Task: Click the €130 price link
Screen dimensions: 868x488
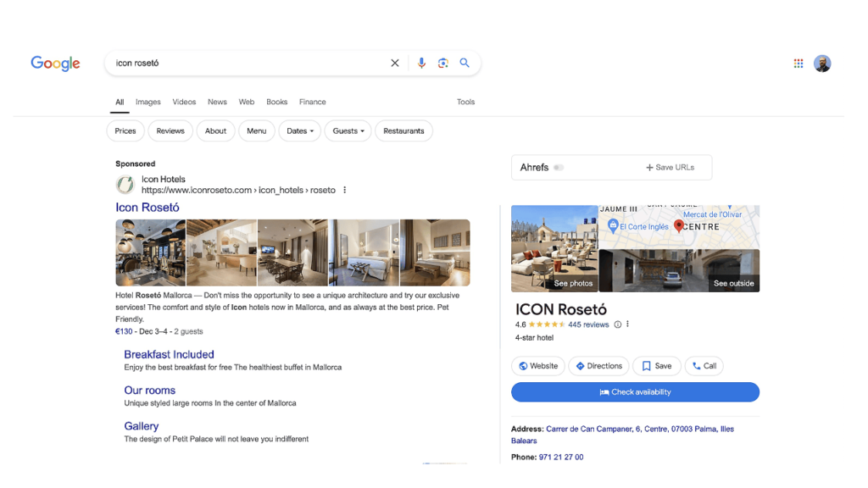Action: 124,331
